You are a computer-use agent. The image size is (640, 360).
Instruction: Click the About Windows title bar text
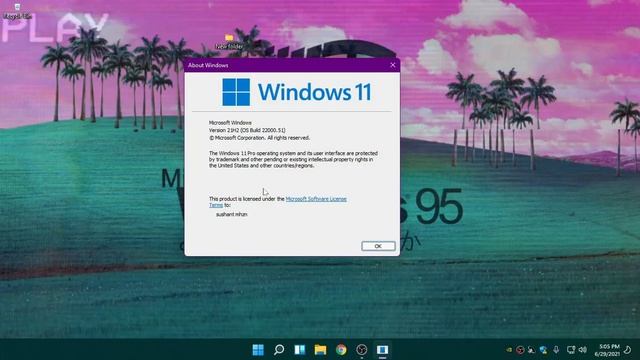(x=208, y=65)
